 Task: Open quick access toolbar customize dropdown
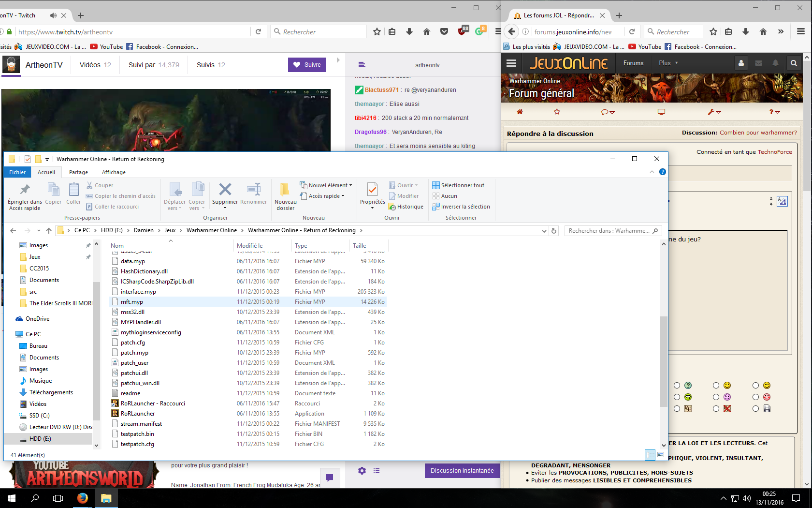coord(47,159)
